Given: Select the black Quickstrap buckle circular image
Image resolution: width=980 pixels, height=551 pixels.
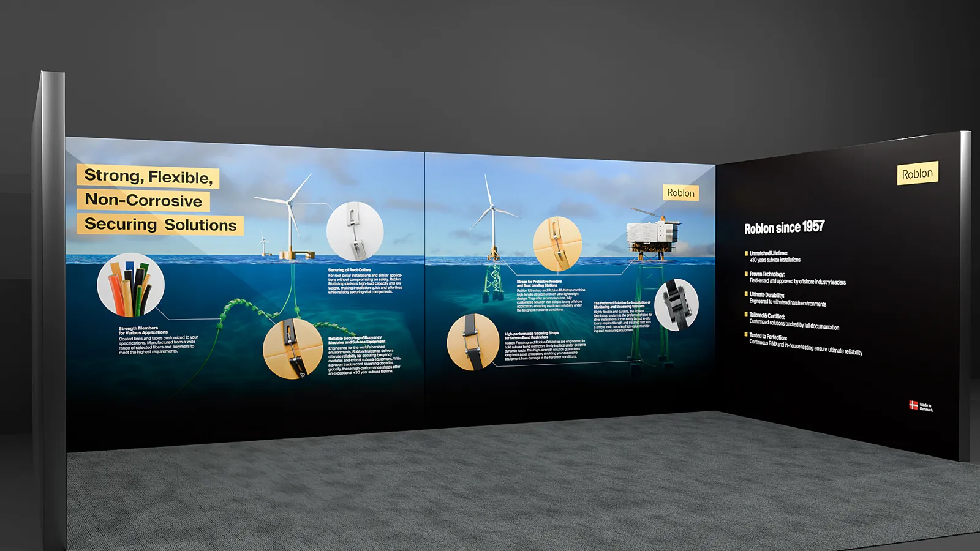Looking at the screenshot, I should (676, 305).
